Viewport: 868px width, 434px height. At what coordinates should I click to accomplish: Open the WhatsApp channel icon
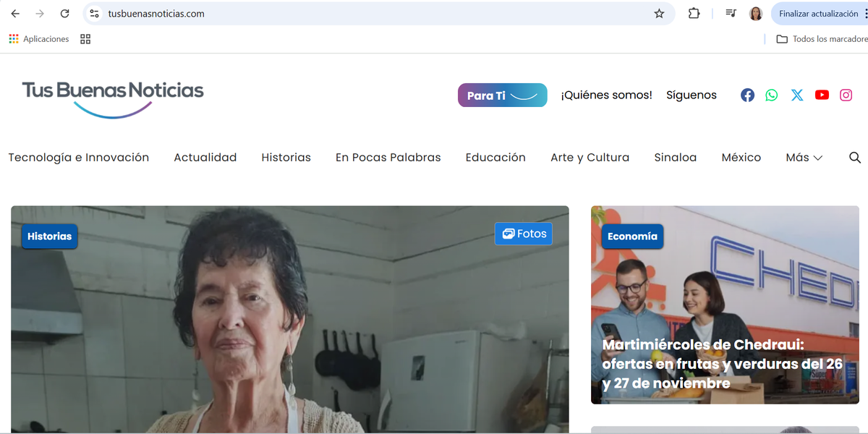pyautogui.click(x=772, y=95)
